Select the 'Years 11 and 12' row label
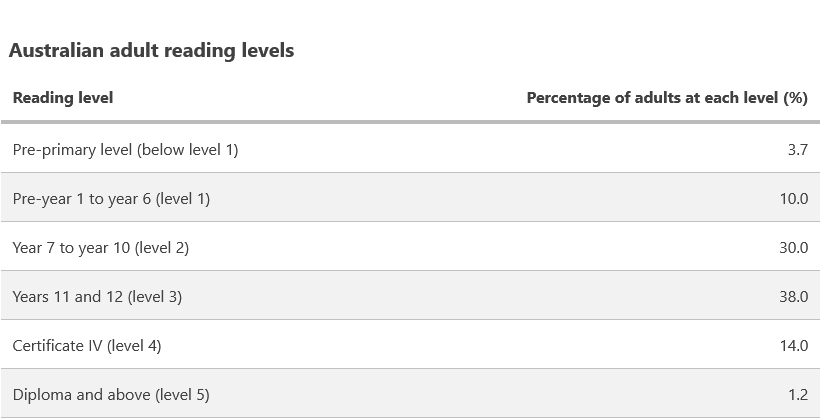The height and width of the screenshot is (418, 820). pyautogui.click(x=70, y=297)
